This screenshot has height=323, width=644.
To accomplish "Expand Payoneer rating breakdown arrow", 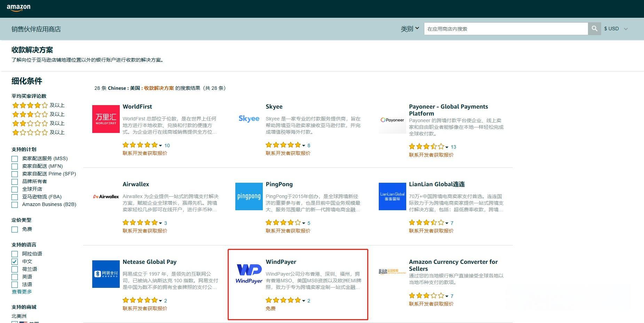I will [447, 147].
